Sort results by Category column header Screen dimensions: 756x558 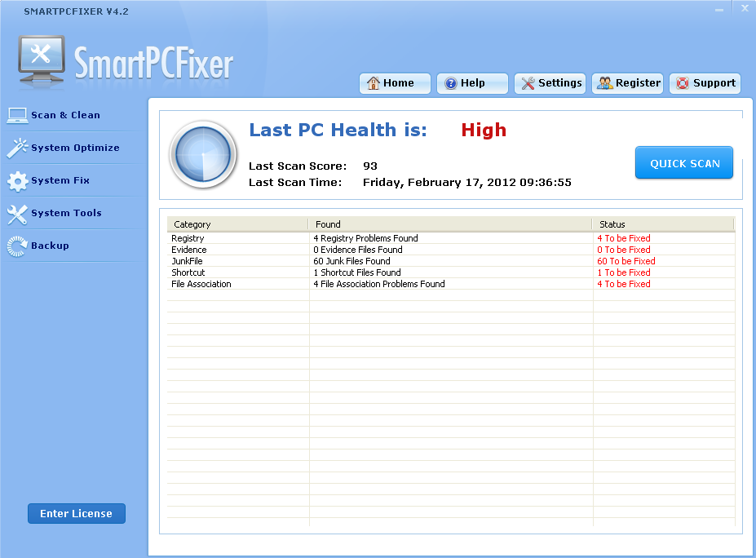tap(237, 224)
